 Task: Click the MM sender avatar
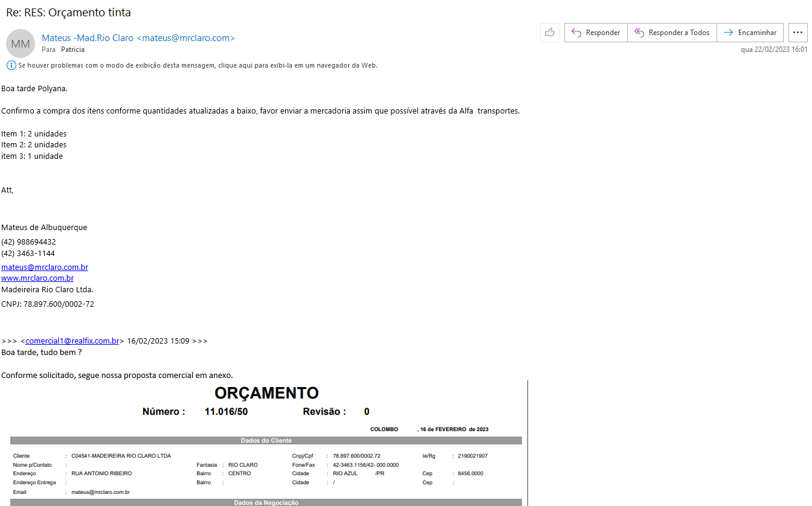[21, 43]
